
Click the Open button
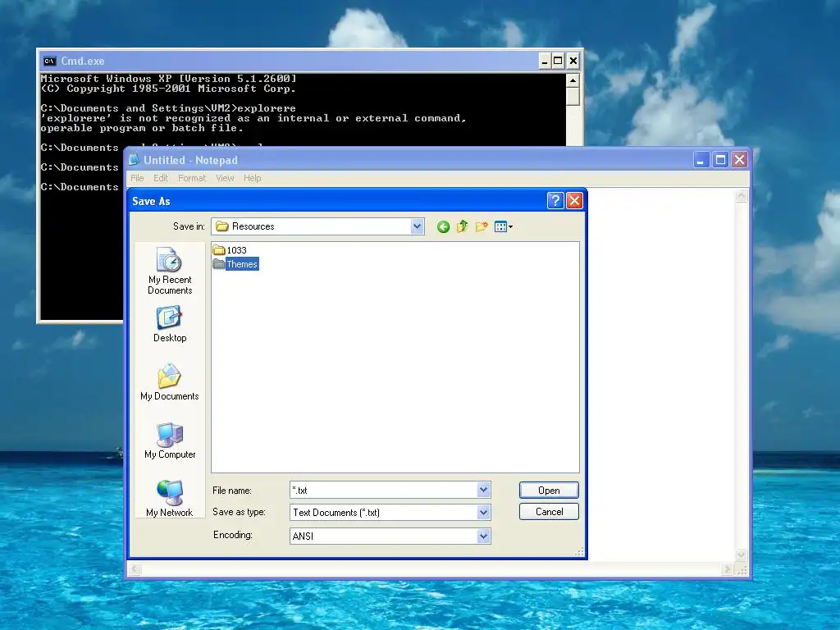tap(549, 491)
